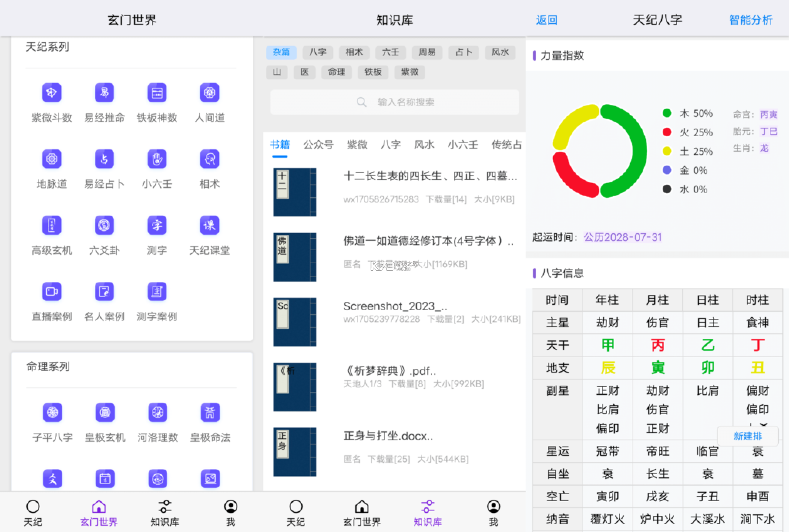The width and height of the screenshot is (789, 532).
Task: Switch to the 小六壬 tab in 知识库
Action: 463,145
